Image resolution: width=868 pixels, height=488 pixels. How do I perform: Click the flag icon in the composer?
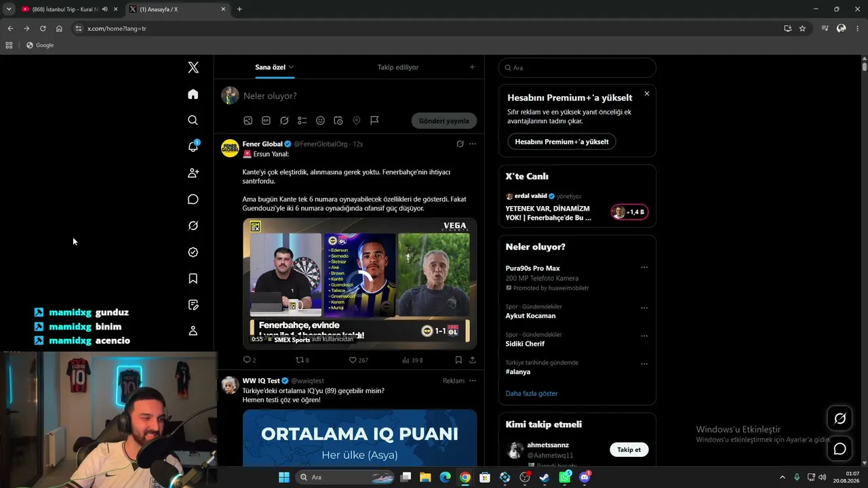[x=374, y=121]
